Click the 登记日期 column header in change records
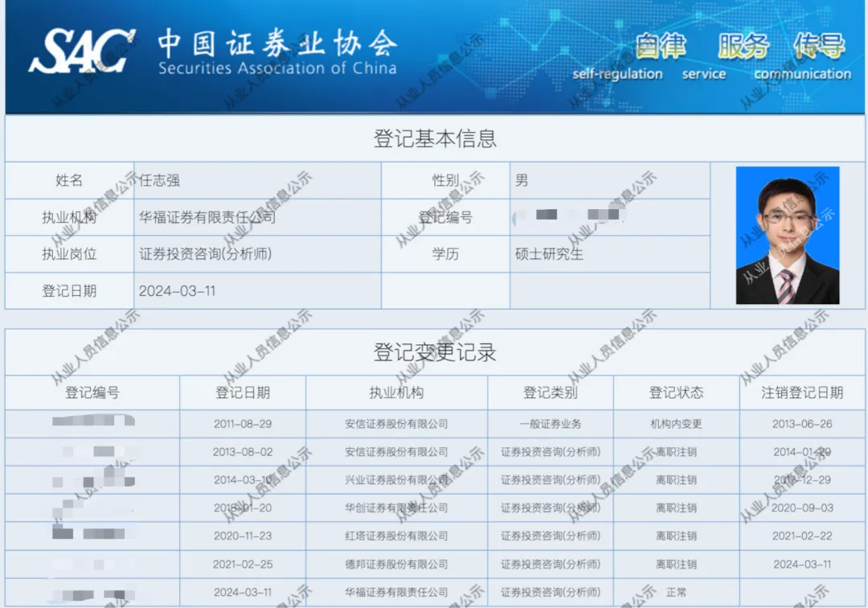 (243, 392)
